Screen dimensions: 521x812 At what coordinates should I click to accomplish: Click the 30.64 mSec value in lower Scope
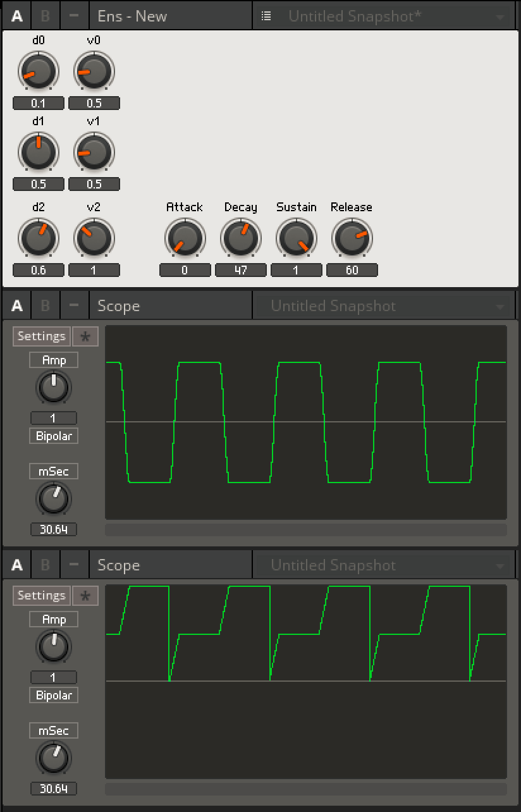click(54, 789)
